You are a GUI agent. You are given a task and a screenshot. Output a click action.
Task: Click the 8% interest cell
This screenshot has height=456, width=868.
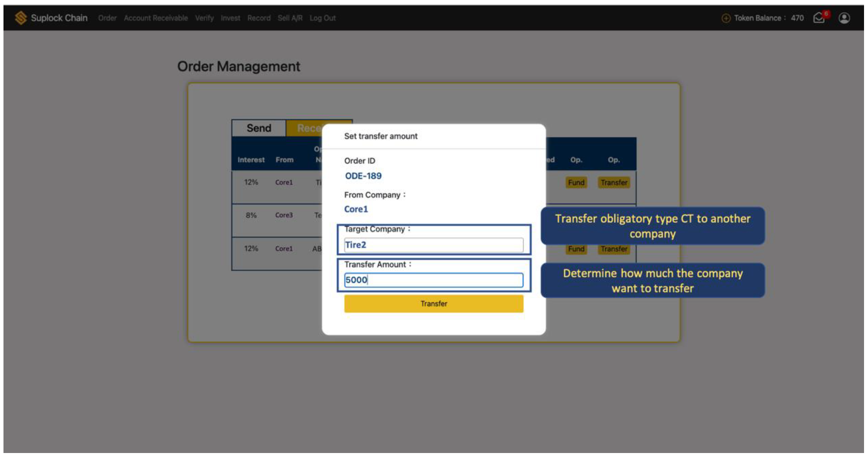(x=251, y=216)
